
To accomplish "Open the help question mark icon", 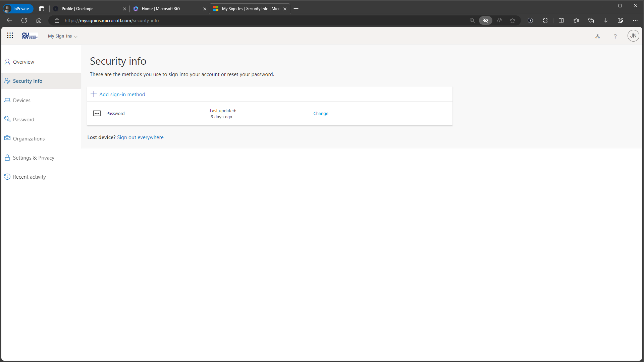I will click(x=615, y=36).
